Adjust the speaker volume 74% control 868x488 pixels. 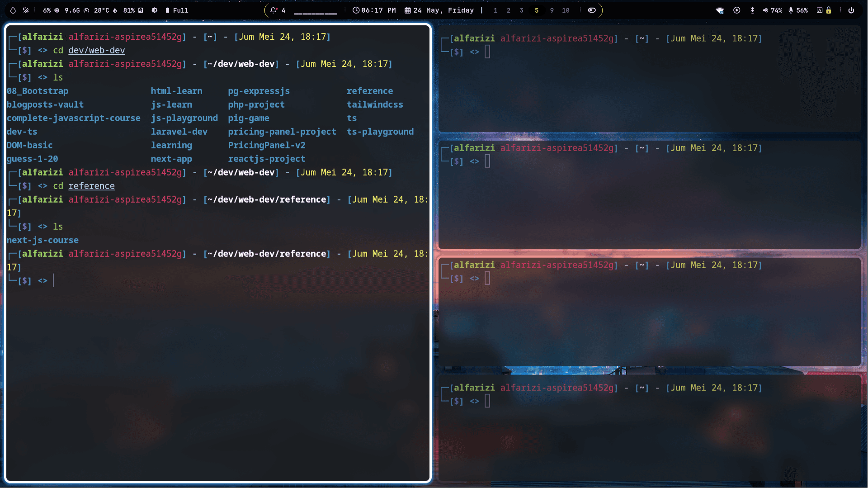[x=773, y=10]
